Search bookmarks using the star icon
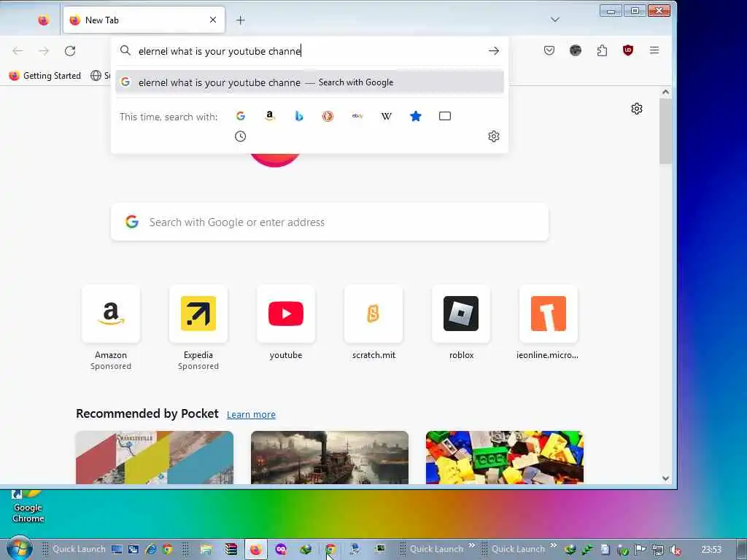This screenshot has height=560, width=747. point(415,116)
